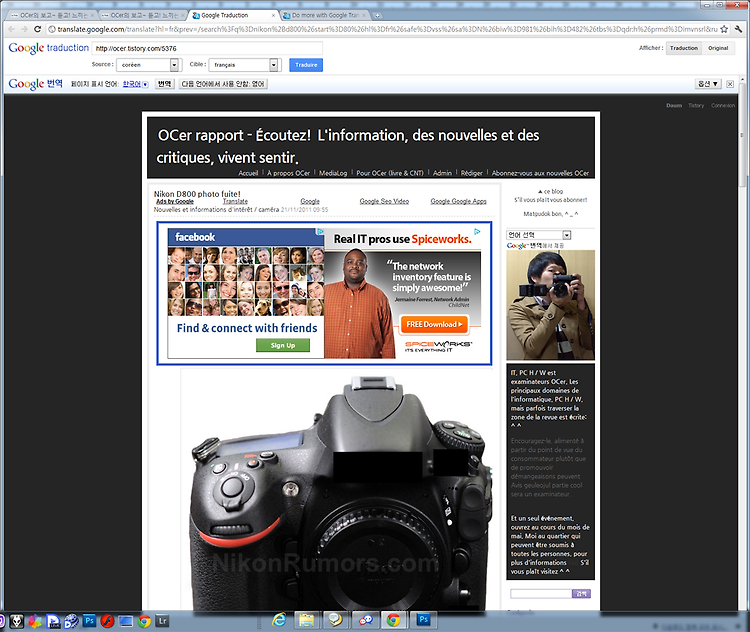The width and height of the screenshot is (750, 632).
Task: Launch Lightroom from quick launch
Action: (163, 621)
